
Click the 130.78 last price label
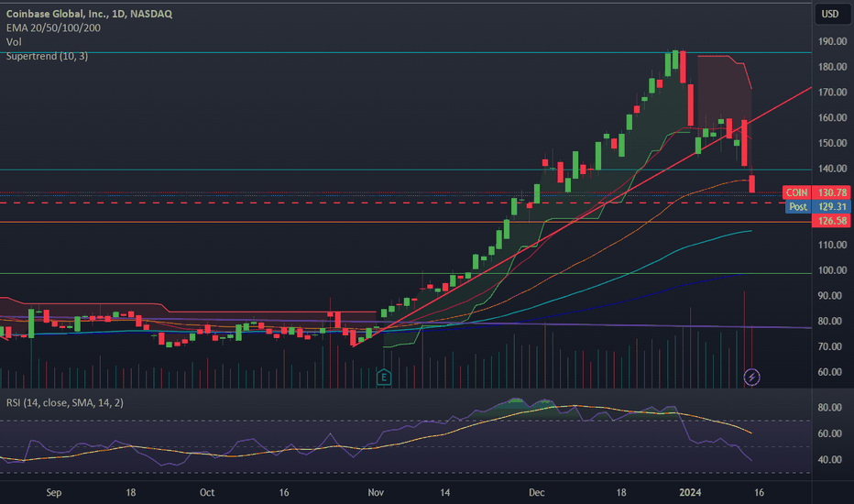(832, 192)
